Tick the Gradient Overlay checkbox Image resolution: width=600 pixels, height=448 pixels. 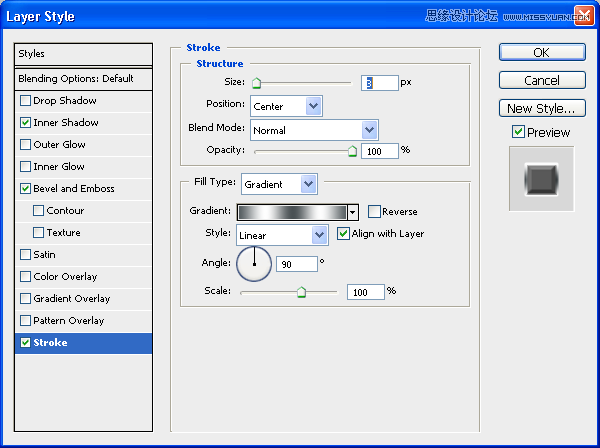pos(25,298)
